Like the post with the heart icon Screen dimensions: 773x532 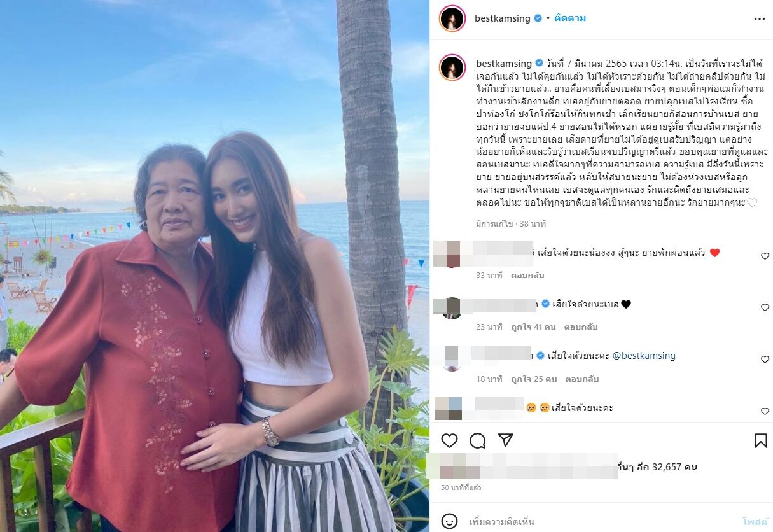(x=449, y=440)
